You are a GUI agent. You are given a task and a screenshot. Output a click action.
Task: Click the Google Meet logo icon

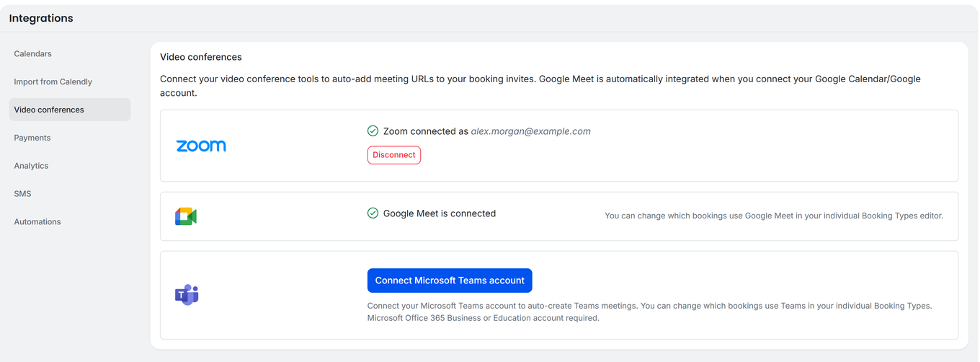point(186,216)
